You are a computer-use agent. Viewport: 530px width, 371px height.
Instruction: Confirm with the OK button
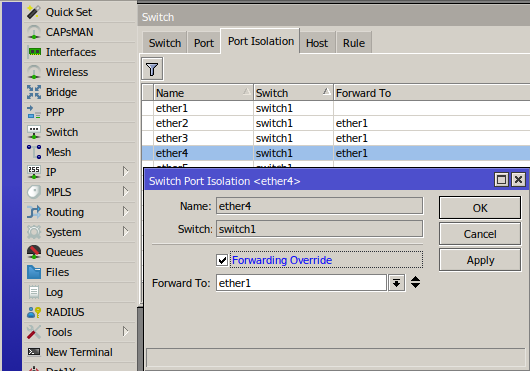[480, 208]
